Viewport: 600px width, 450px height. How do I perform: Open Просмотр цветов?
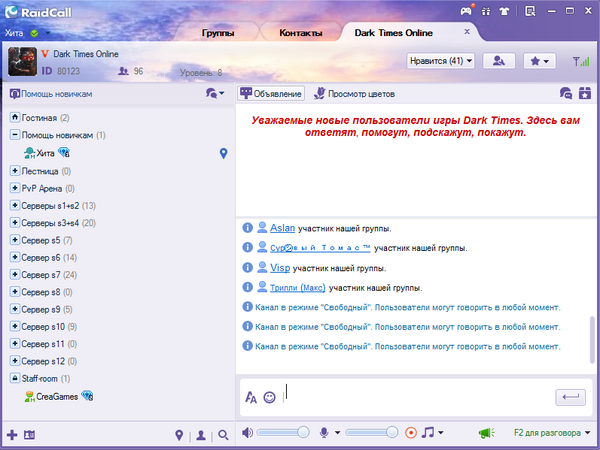click(354, 93)
